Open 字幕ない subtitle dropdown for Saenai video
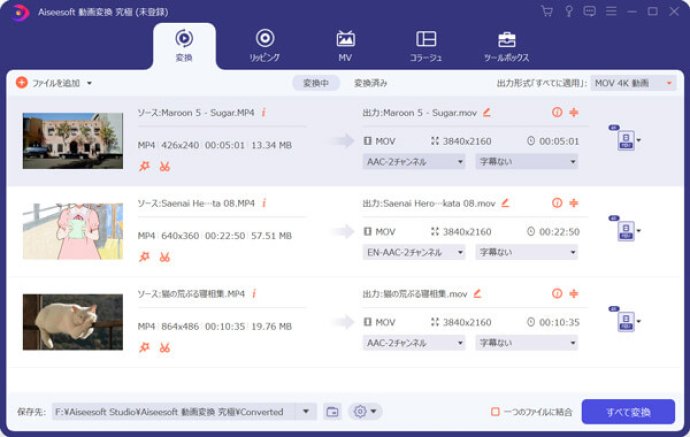This screenshot has width=690, height=437. click(x=526, y=253)
